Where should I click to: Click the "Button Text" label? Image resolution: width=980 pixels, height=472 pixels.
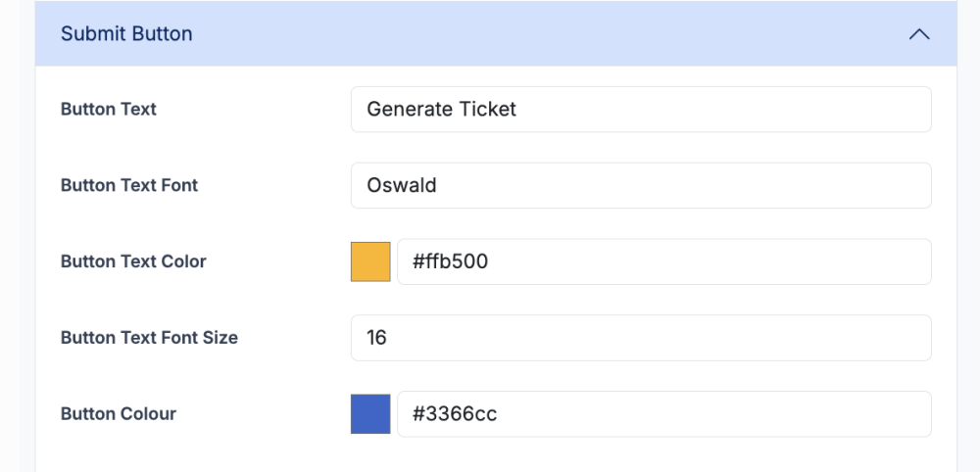pos(109,109)
